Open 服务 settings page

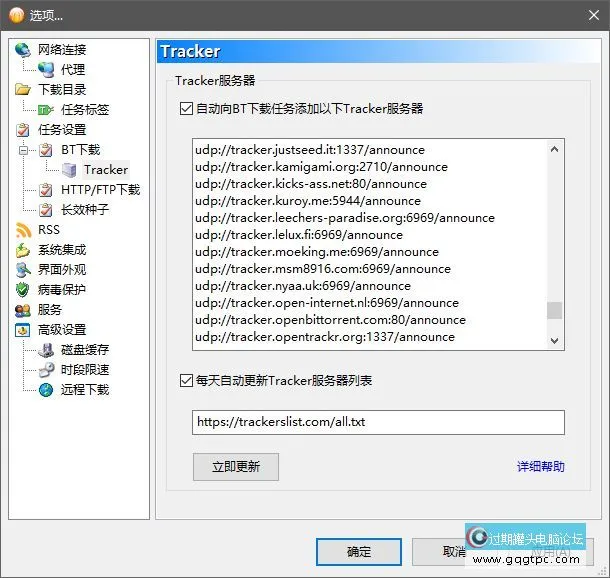50,310
